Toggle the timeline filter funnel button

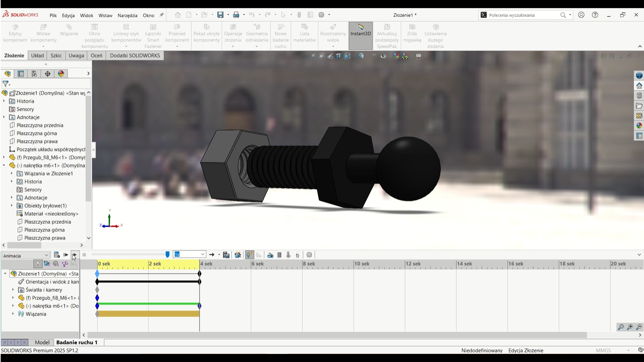click(x=38, y=264)
